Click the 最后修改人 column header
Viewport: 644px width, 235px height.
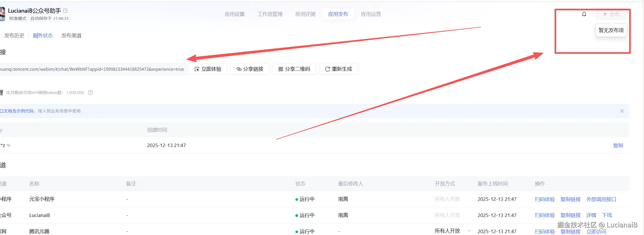[351, 184]
